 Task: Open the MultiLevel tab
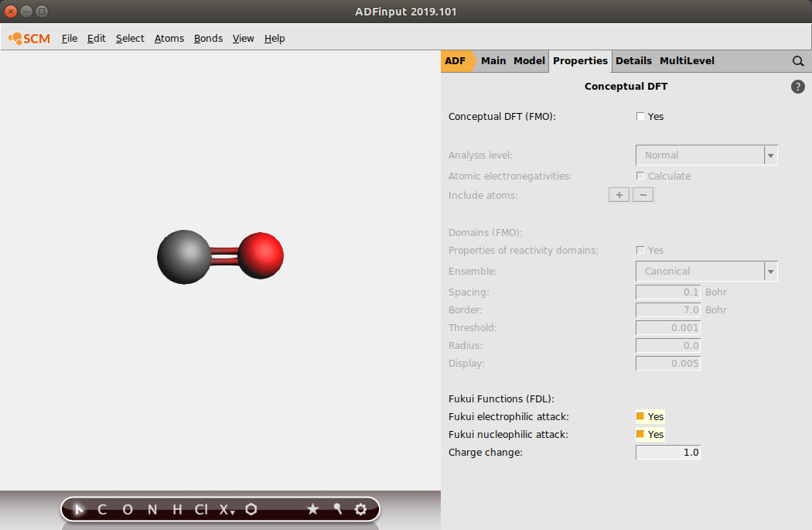[x=687, y=61]
